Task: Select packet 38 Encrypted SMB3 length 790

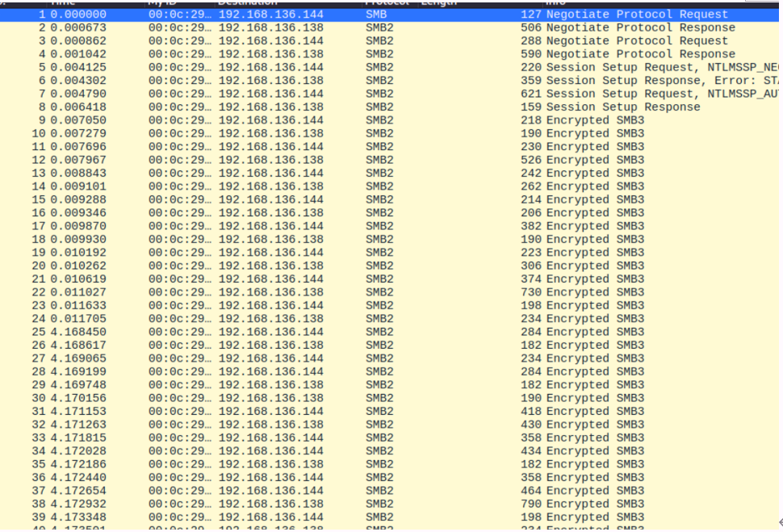Action: pyautogui.click(x=390, y=504)
